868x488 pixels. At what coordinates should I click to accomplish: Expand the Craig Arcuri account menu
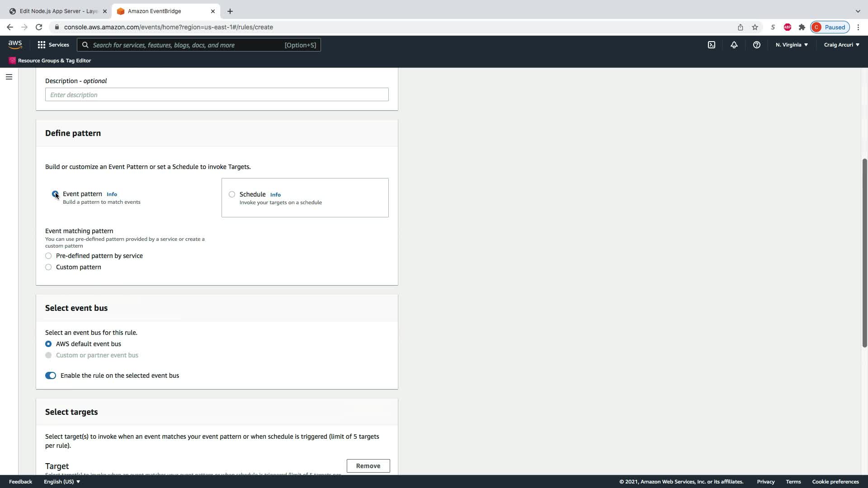(x=841, y=45)
